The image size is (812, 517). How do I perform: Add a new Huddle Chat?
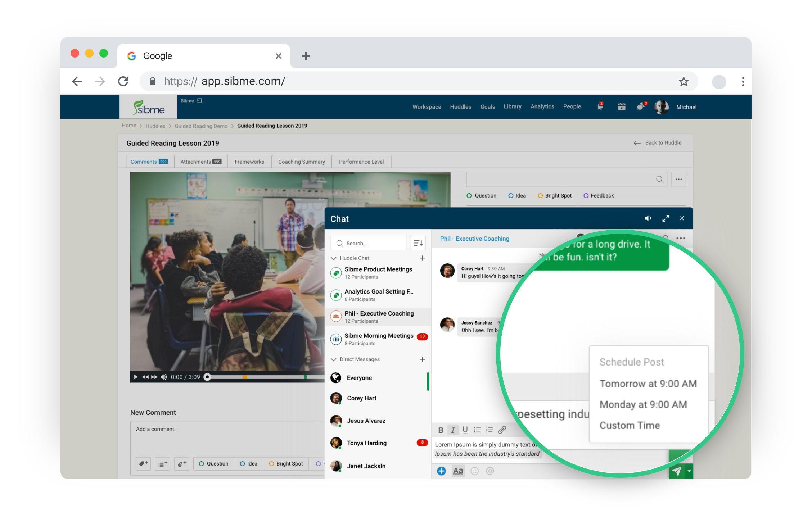[x=423, y=258]
